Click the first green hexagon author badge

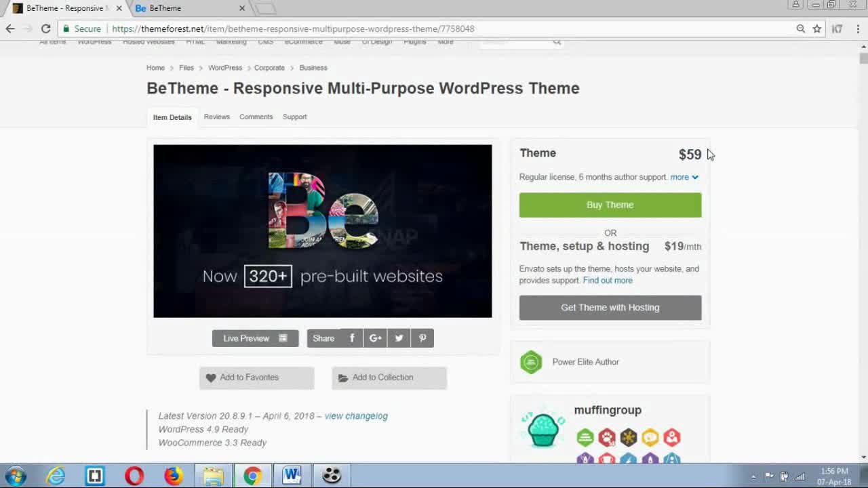pyautogui.click(x=585, y=437)
